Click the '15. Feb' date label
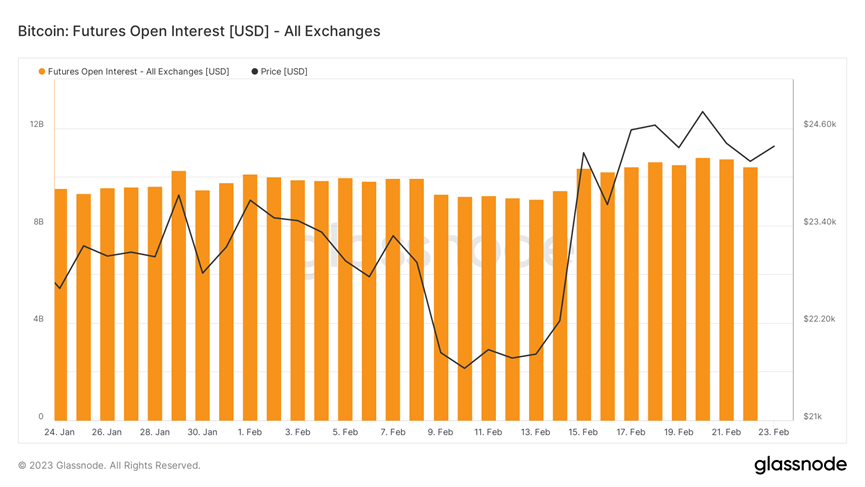Image resolution: width=865 pixels, height=487 pixels. [583, 432]
